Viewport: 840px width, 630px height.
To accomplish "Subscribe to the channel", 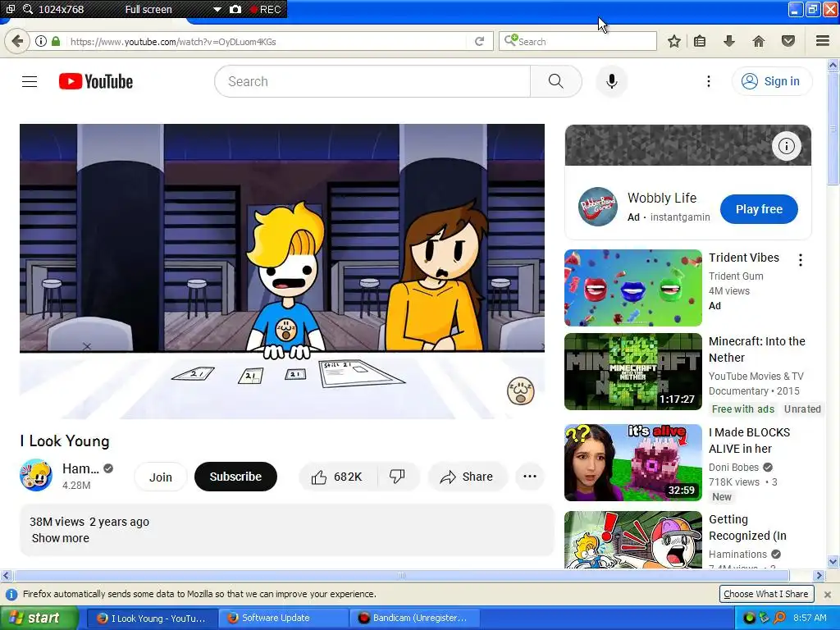I will pyautogui.click(x=235, y=477).
